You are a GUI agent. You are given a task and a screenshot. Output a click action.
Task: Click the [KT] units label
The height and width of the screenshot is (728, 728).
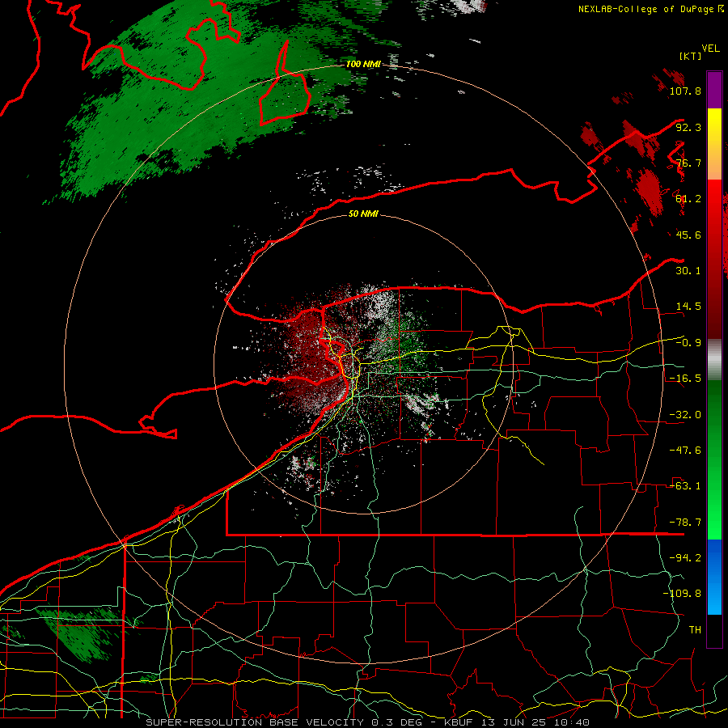(691, 56)
